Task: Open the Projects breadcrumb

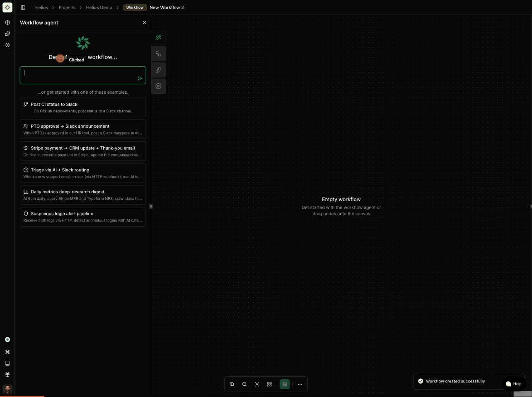Action: [67, 7]
